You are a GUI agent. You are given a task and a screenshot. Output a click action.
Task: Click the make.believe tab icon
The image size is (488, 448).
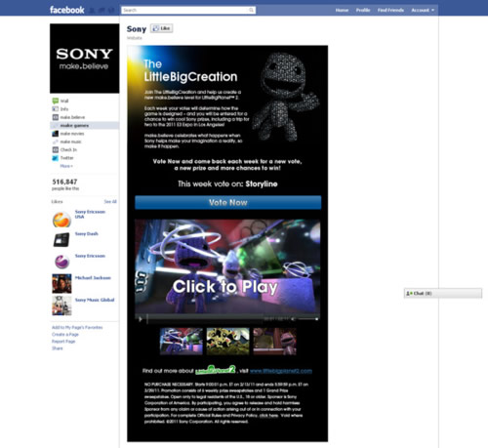tap(56, 117)
